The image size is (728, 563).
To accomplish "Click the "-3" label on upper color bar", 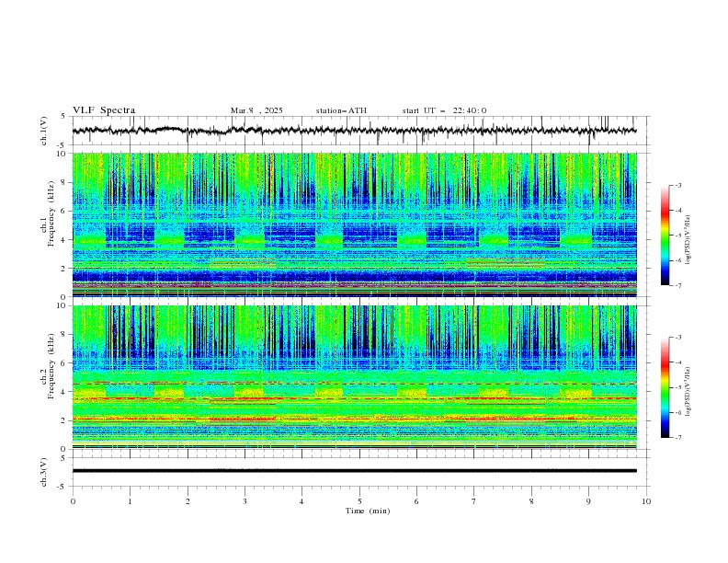I will coord(677,185).
